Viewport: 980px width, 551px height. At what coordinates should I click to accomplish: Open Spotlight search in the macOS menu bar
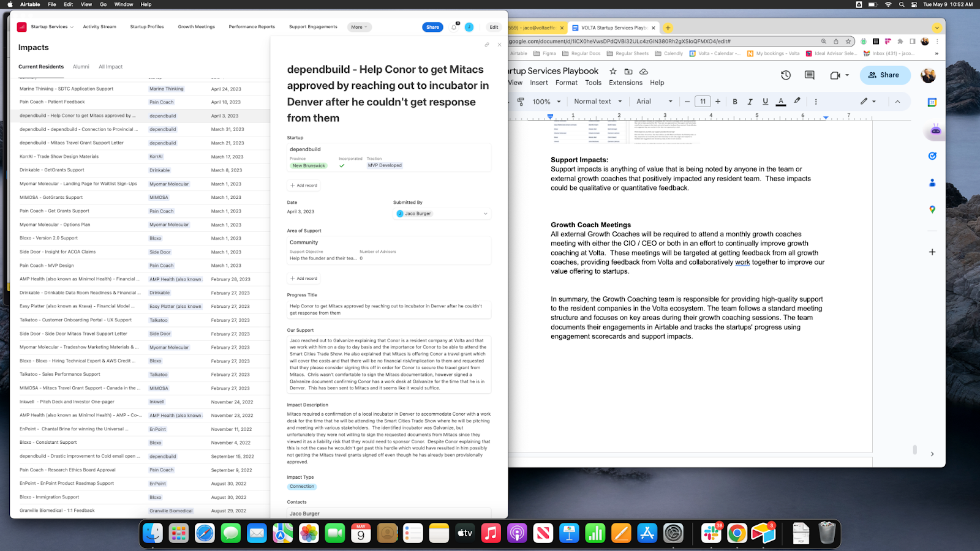click(x=902, y=4)
